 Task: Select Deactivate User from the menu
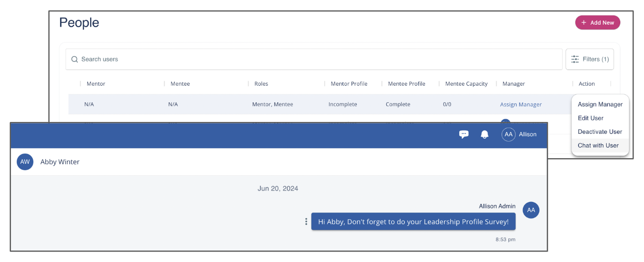(600, 132)
